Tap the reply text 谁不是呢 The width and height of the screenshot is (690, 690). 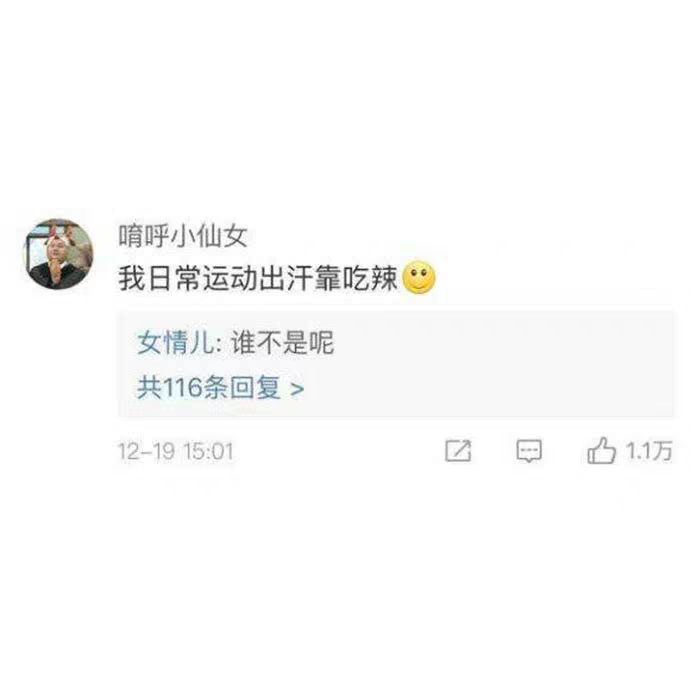click(x=283, y=343)
